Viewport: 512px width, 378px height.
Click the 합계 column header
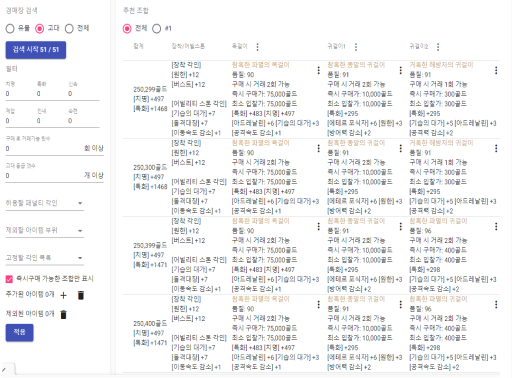click(138, 46)
